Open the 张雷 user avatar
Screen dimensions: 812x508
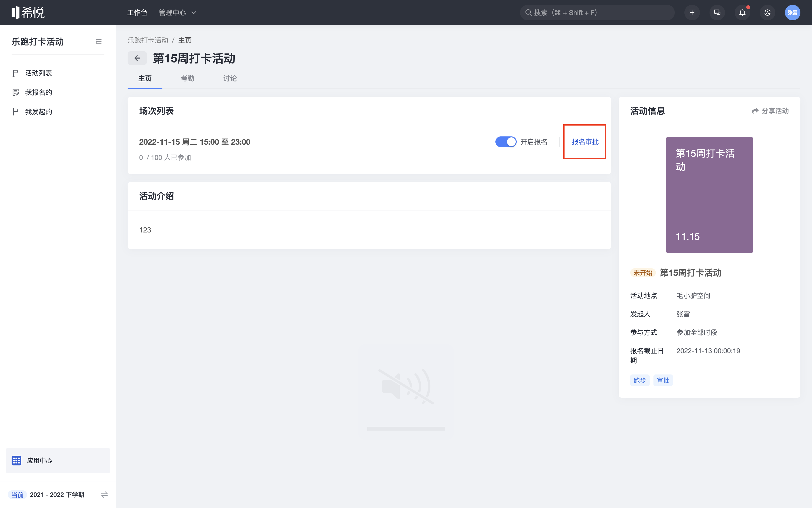click(x=792, y=12)
